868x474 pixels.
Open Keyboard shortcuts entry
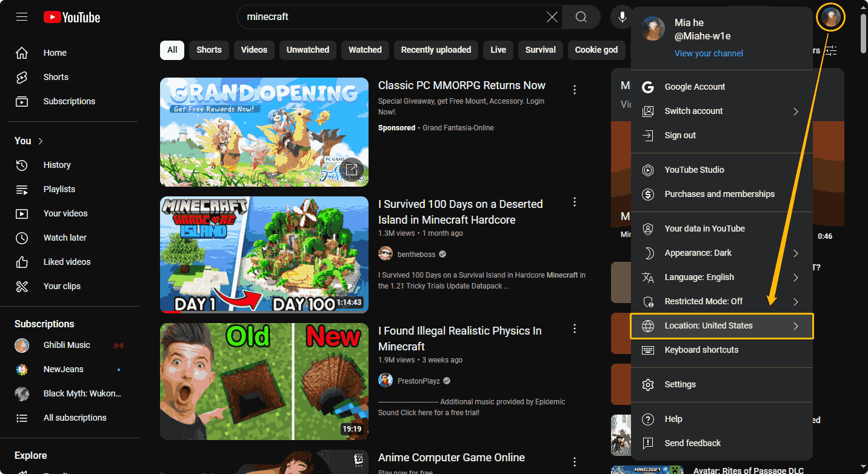coord(721,350)
